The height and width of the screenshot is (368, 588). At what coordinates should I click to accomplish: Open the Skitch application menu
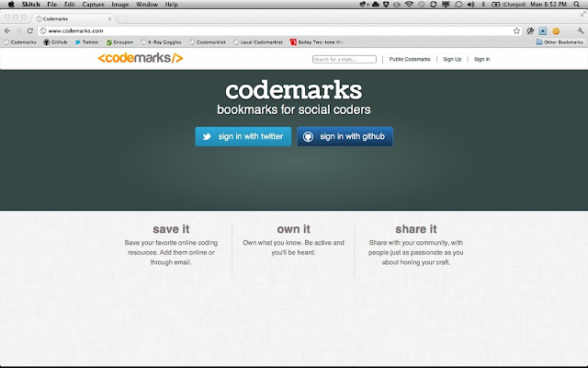click(x=30, y=5)
